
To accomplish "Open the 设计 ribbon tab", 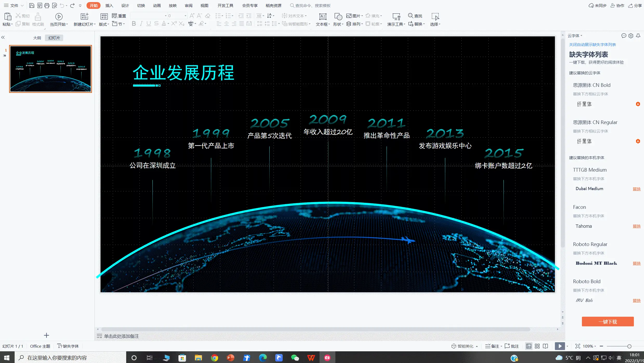I will [125, 5].
